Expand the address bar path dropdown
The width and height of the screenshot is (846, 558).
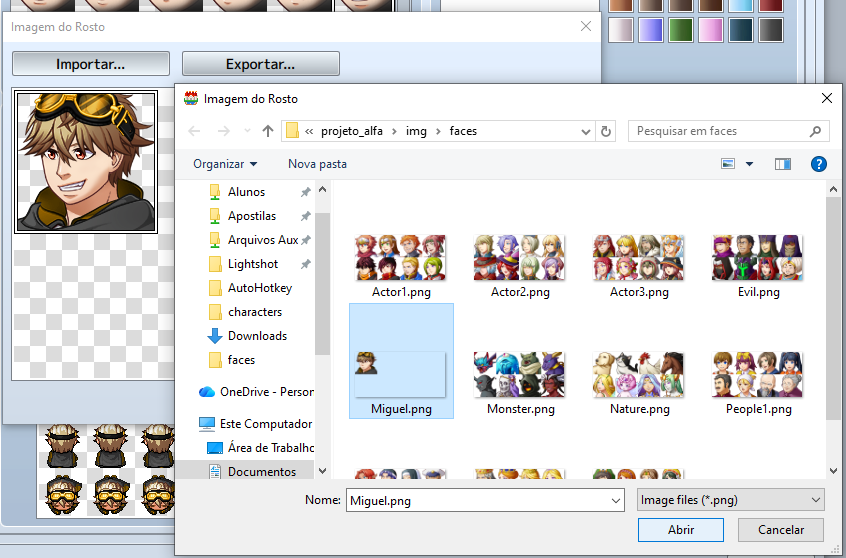[x=585, y=131]
